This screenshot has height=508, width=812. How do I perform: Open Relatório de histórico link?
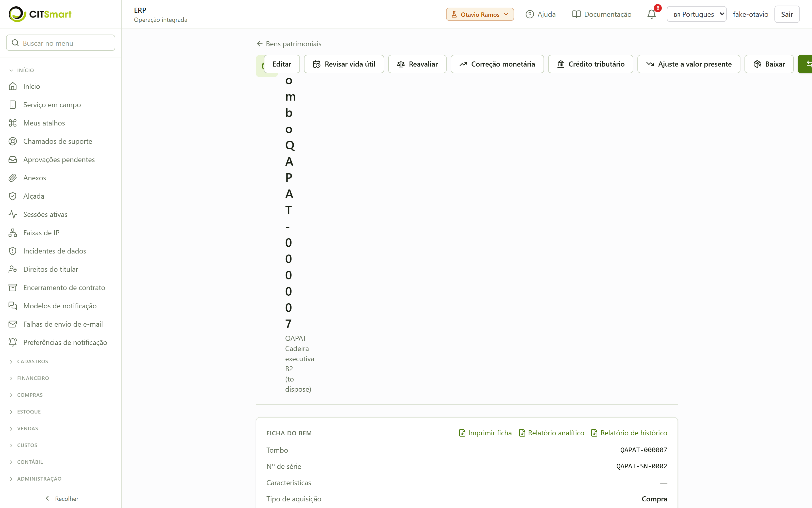coord(629,433)
